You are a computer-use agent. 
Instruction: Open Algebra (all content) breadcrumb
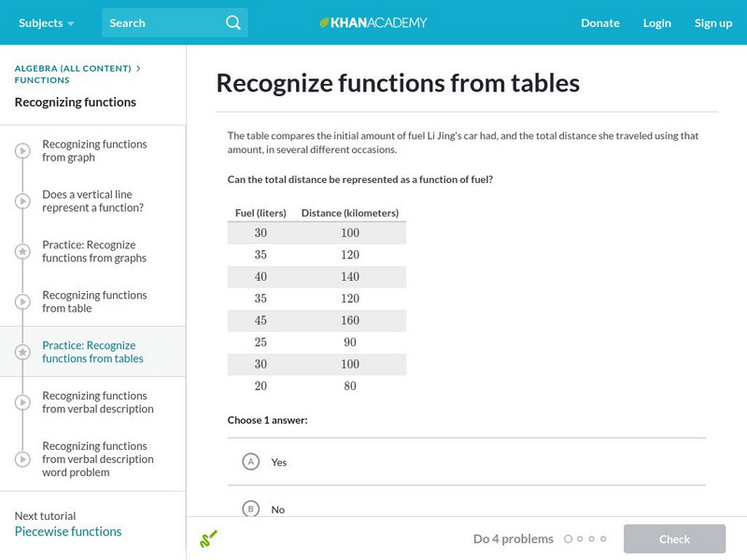click(73, 68)
